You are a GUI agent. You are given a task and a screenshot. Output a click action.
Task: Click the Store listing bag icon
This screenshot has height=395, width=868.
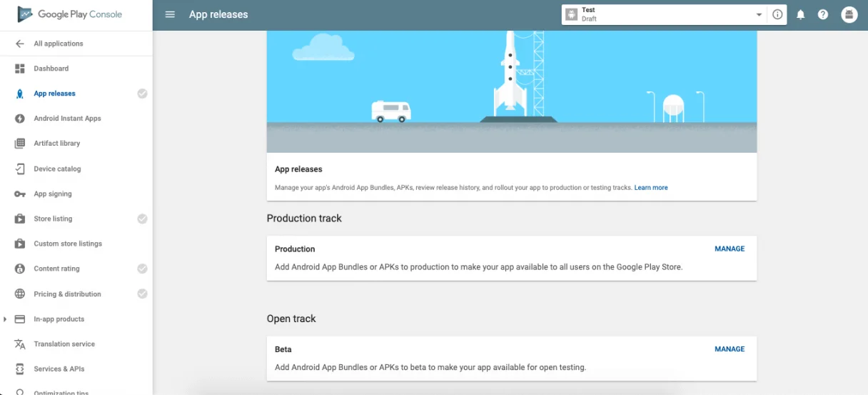pos(20,219)
